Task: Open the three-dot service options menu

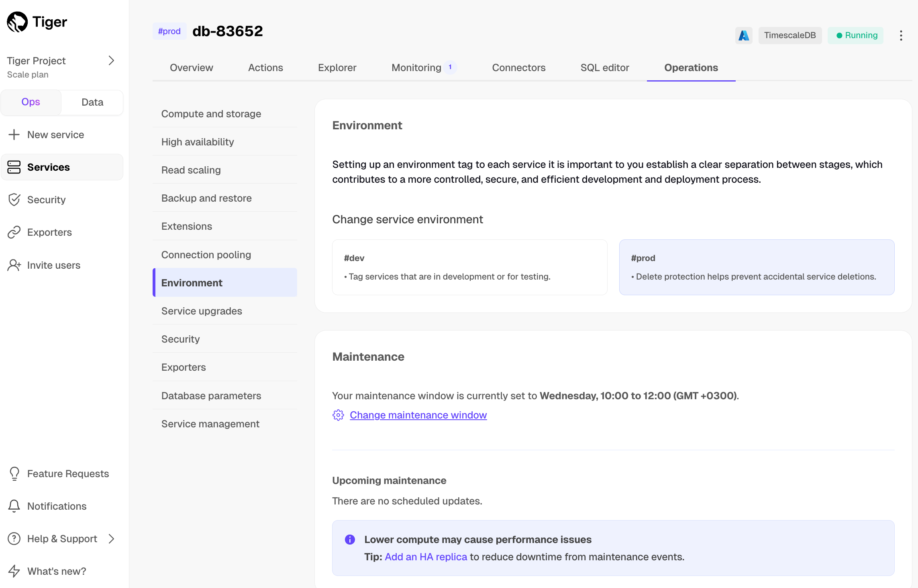Action: (x=901, y=35)
